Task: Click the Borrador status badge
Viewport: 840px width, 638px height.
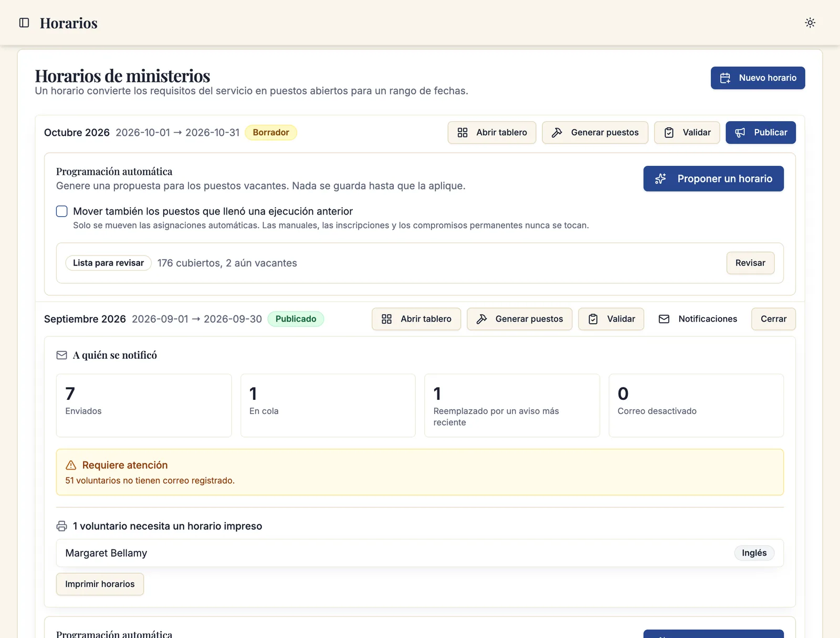Action: tap(271, 133)
